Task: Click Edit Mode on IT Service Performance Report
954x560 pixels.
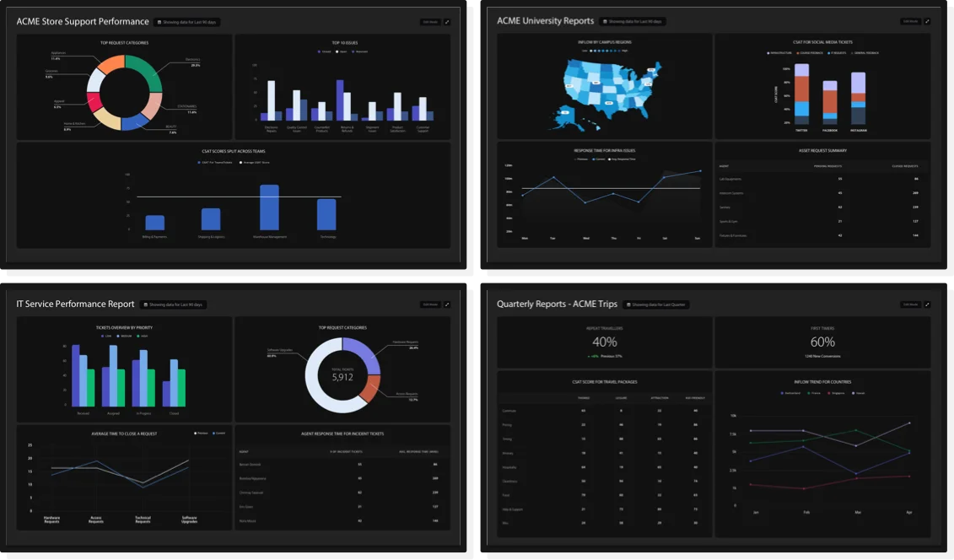Action: 430,304
